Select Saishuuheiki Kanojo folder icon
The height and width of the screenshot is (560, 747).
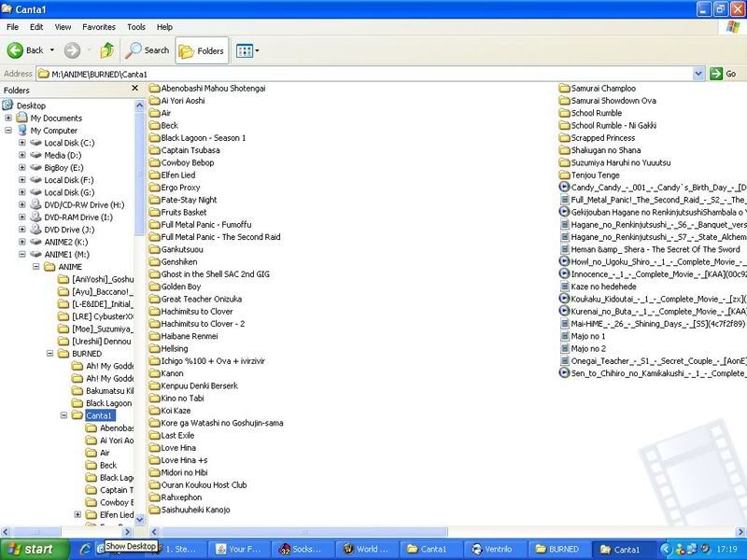[154, 510]
